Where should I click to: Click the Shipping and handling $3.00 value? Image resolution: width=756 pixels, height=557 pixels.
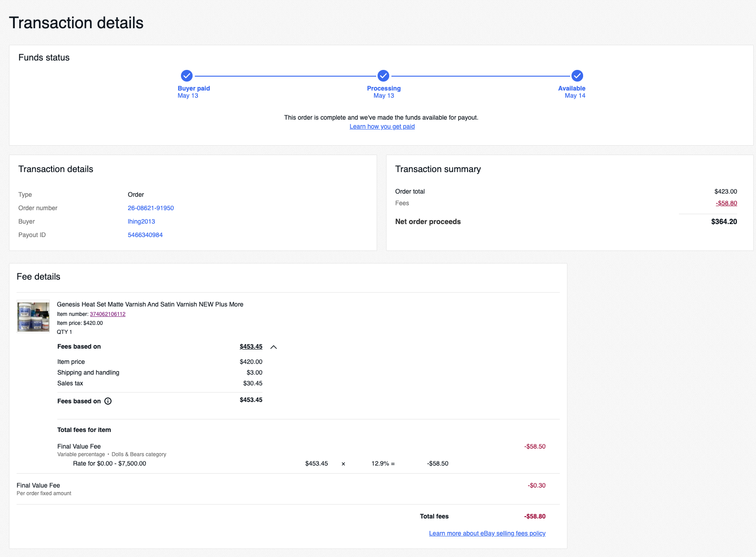[254, 372]
